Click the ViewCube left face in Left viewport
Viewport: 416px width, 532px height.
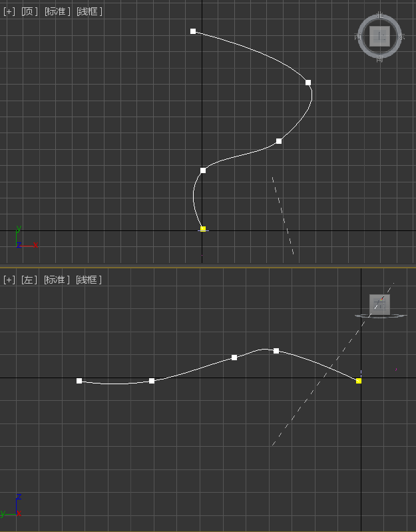tap(379, 304)
